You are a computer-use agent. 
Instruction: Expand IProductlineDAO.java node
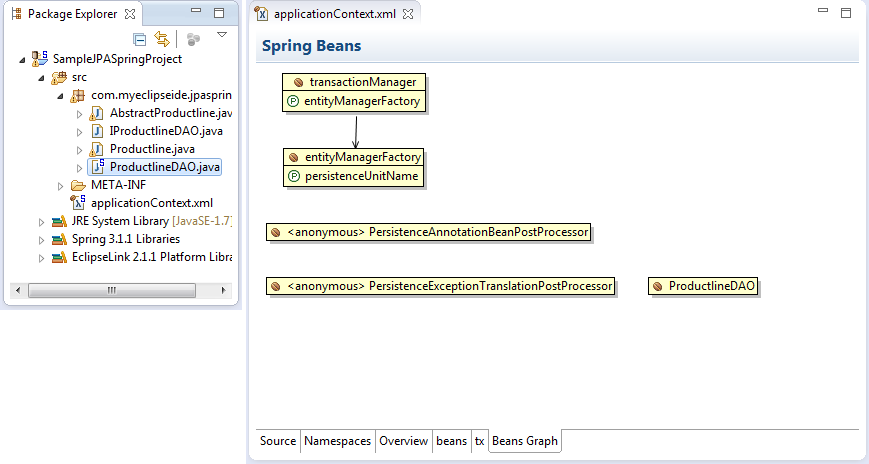pos(79,132)
